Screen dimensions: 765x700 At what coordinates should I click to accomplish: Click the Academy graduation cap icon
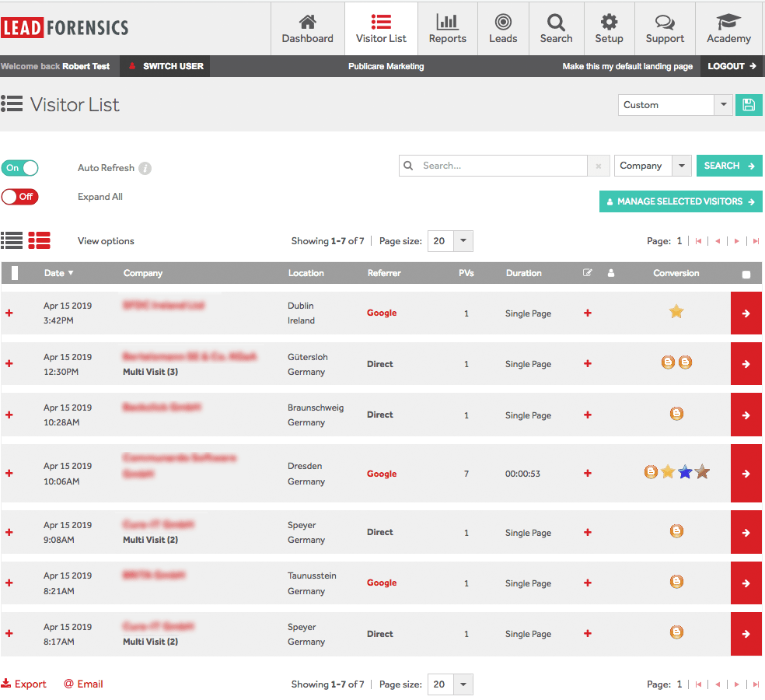point(728,23)
